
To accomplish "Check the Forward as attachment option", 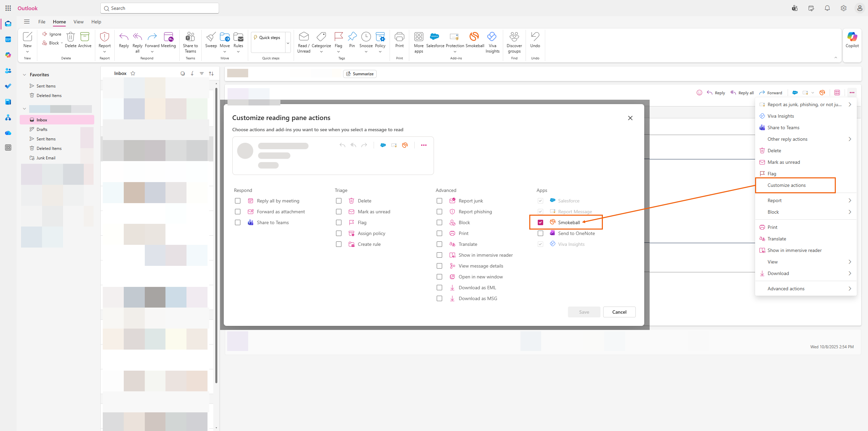I will (x=238, y=212).
